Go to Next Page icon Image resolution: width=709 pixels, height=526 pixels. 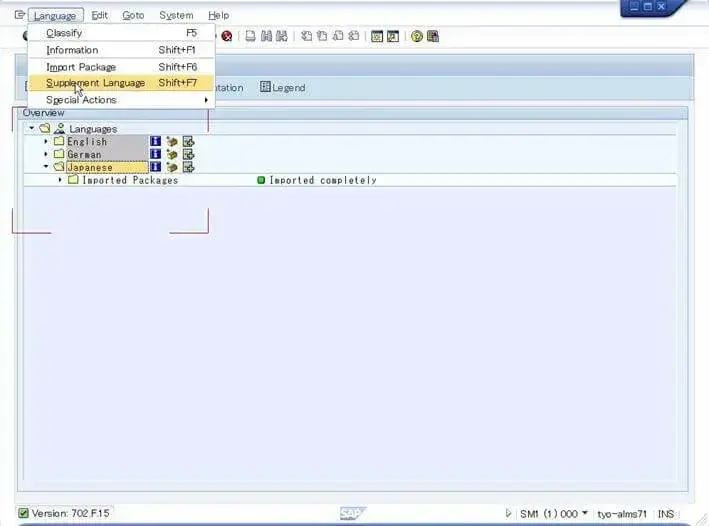tap(338, 36)
